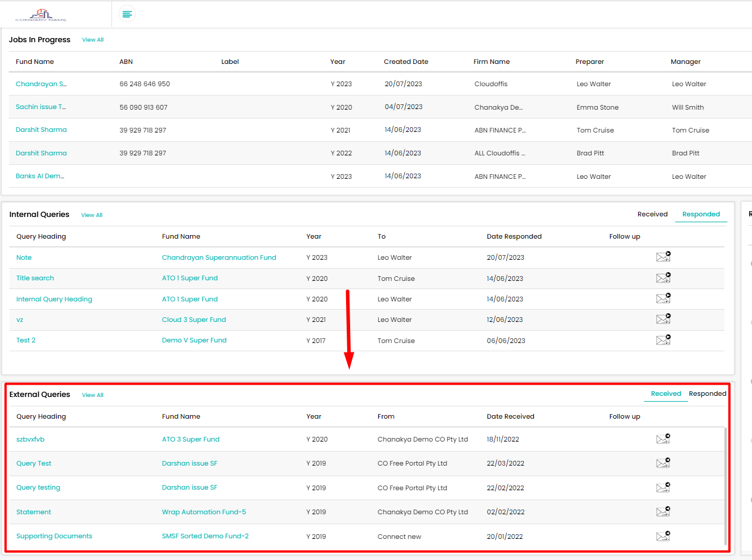This screenshot has height=560, width=752.
Task: Open the szbvxfvb external query
Action: click(x=31, y=439)
